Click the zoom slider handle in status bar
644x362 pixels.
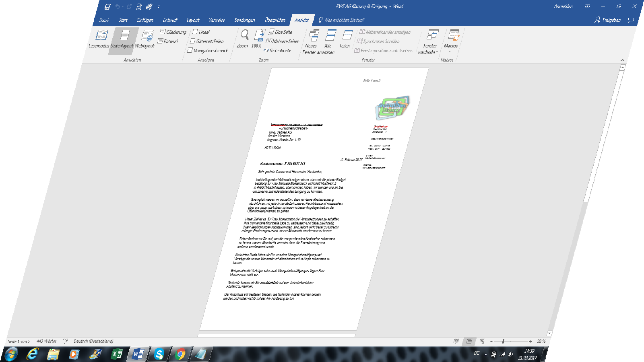[x=503, y=341]
